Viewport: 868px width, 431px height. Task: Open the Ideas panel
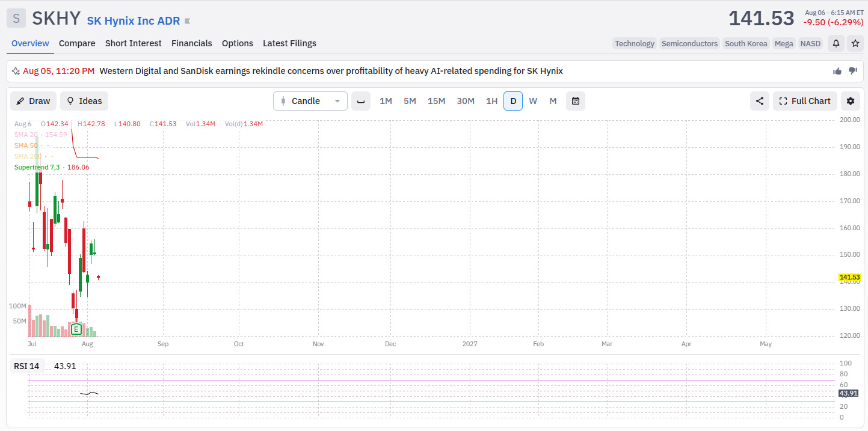(84, 101)
